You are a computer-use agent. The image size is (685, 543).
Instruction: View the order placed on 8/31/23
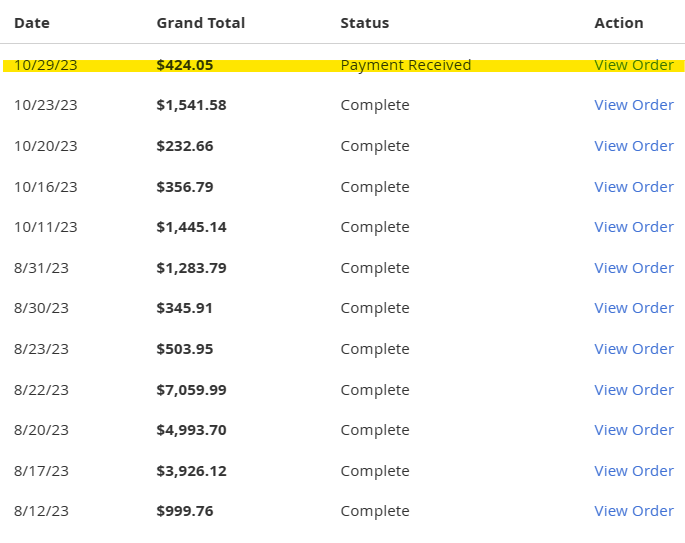(x=633, y=268)
